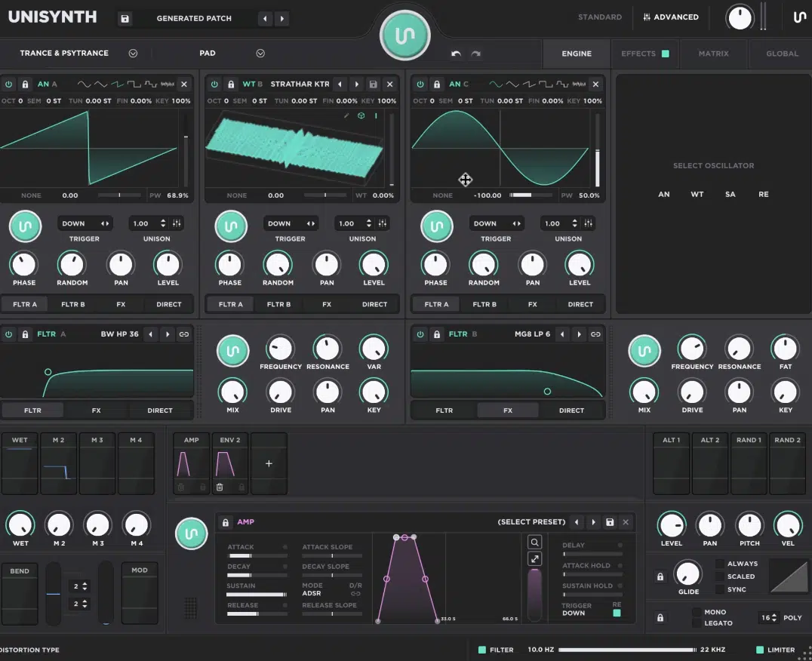This screenshot has width=812, height=661.
Task: Click WT in the SELECT OSCILLATOR panel
Action: (x=697, y=194)
